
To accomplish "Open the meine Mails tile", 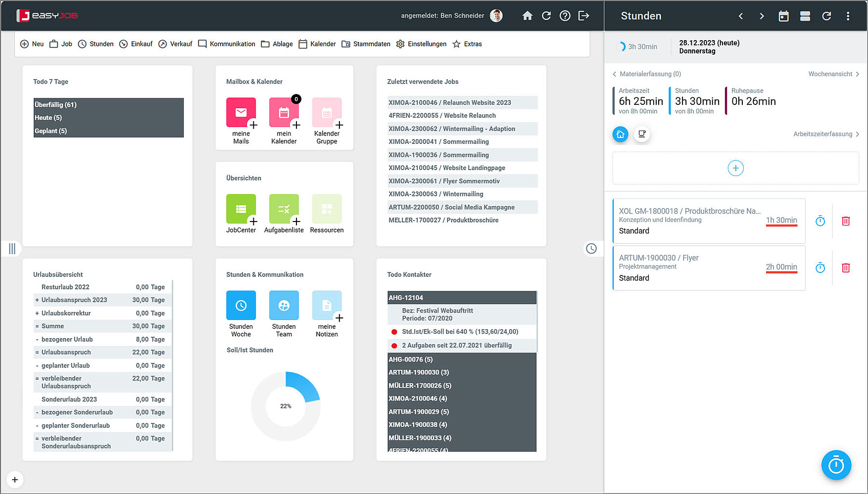I will (241, 113).
